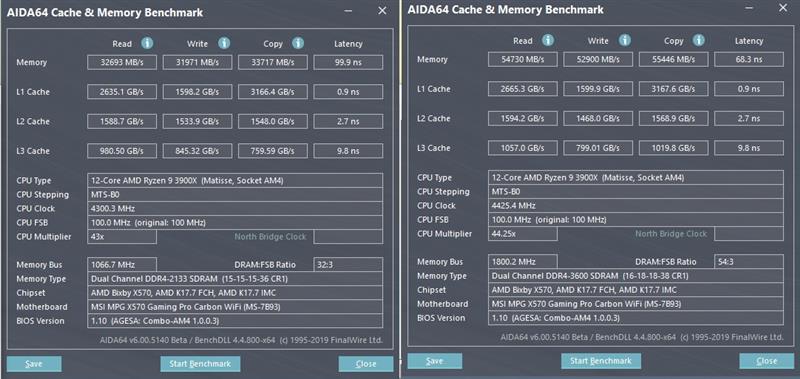Image resolution: width=800 pixels, height=379 pixels.
Task: Select Memory Write value 31971 MB/s
Action: pyautogui.click(x=197, y=62)
